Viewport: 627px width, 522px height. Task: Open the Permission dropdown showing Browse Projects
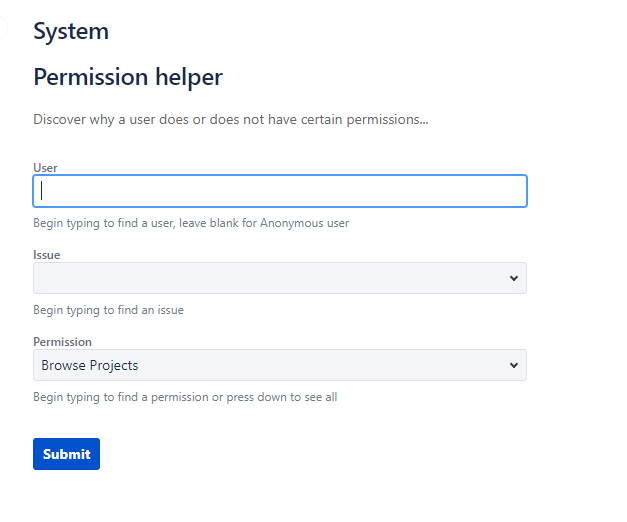point(270,365)
